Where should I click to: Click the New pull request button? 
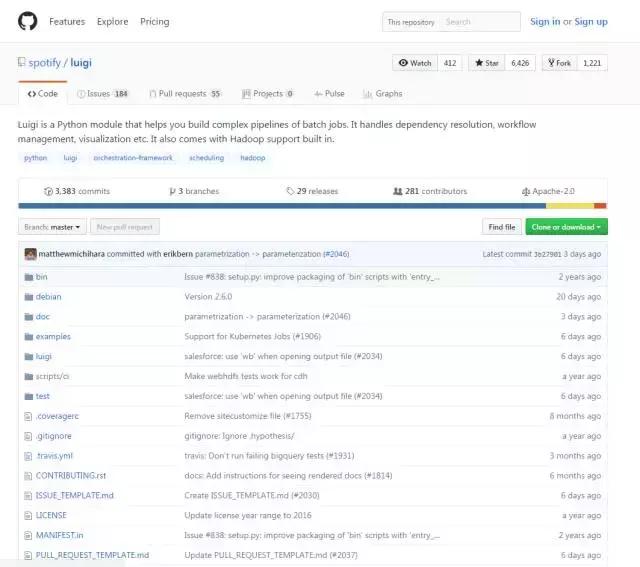124,227
